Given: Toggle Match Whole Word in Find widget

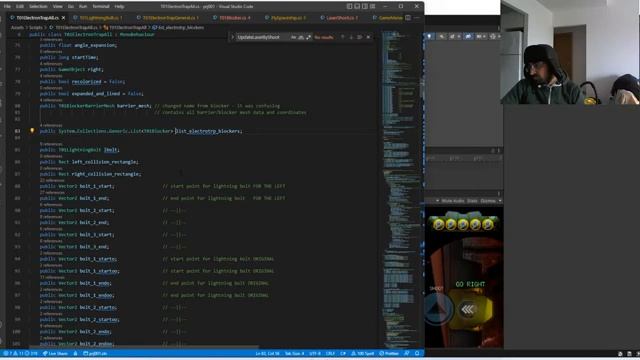Looking at the screenshot, I should coord(301,37).
